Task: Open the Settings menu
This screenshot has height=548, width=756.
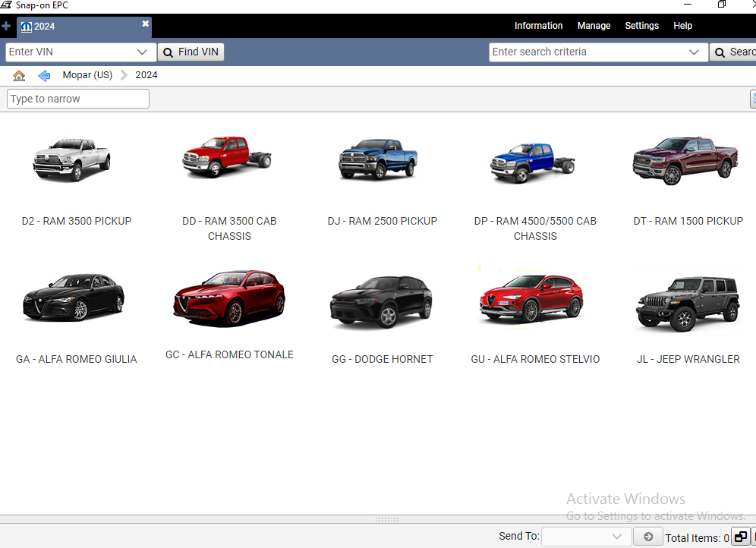Action: pyautogui.click(x=641, y=25)
